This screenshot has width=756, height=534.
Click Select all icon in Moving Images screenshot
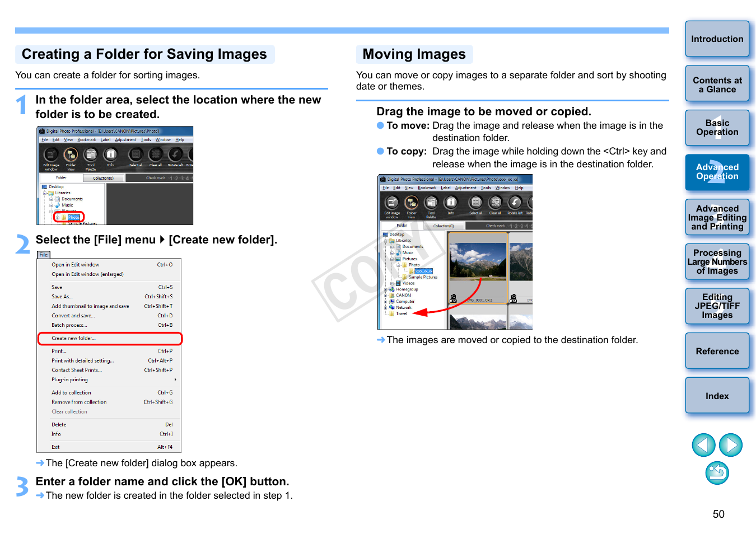click(475, 203)
